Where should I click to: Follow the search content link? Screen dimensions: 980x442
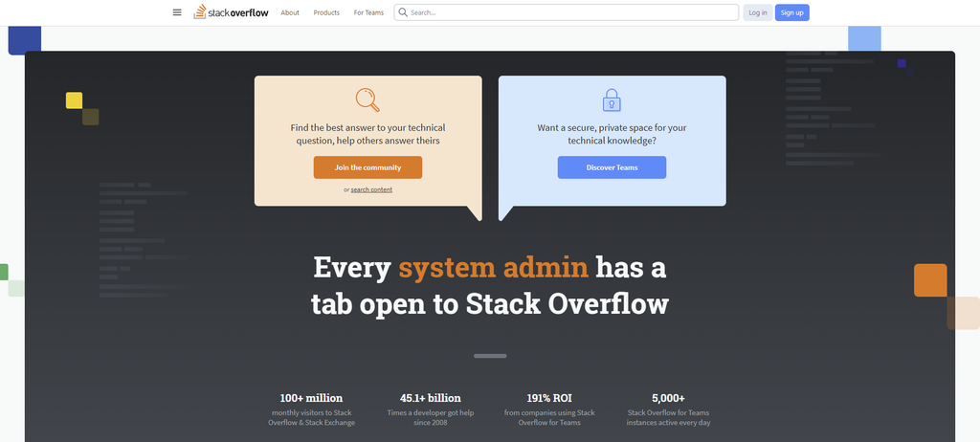pos(371,189)
